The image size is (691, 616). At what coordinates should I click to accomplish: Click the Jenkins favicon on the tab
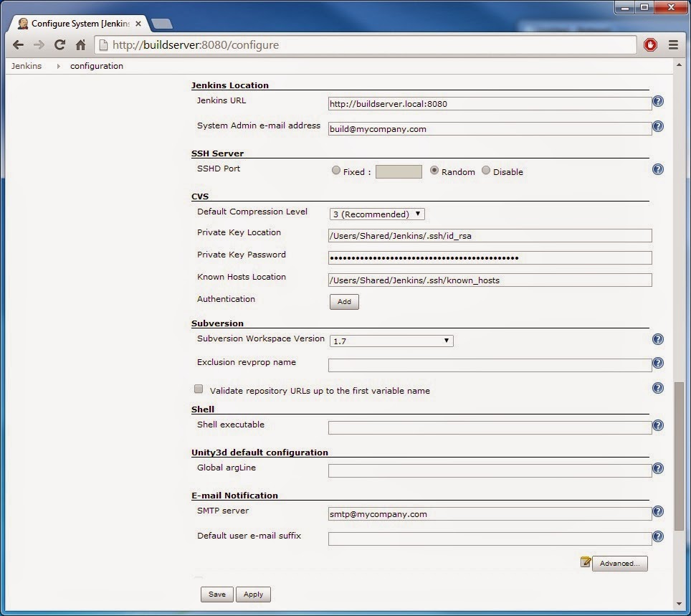(23, 24)
